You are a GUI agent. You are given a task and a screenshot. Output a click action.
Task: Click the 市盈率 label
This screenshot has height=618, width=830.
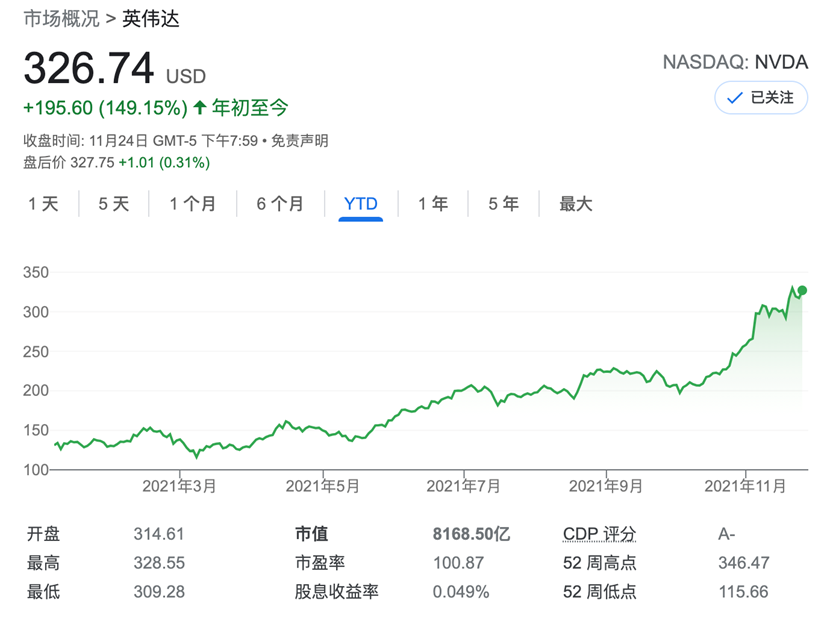320,563
